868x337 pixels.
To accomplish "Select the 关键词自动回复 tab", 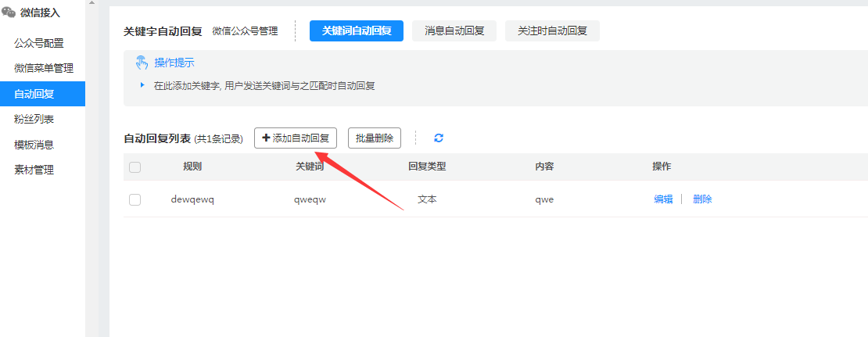I will (x=357, y=30).
